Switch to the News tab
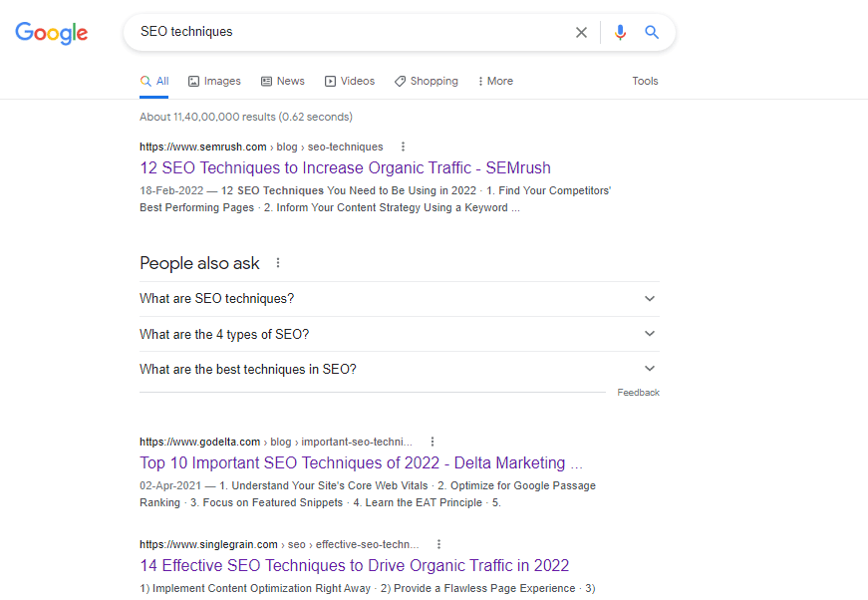Screen dimensions: 868x600 coord(282,82)
